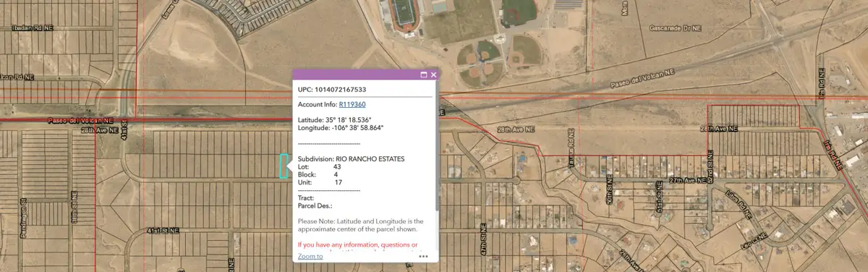Click Subdivision RIO RANCHO ESTATES text
The image size is (868, 272).
(351, 158)
